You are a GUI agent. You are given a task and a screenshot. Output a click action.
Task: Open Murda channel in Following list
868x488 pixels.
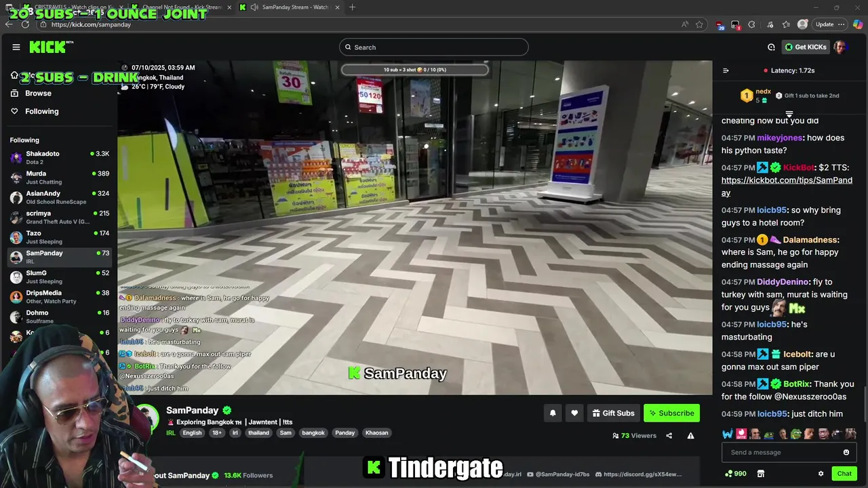[59, 178]
